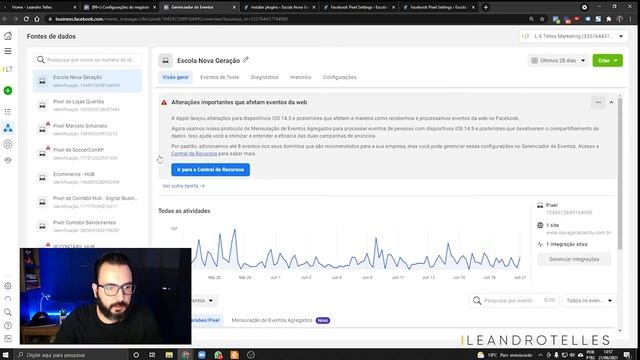This screenshot has height=360, width=640.
Task: Click the Cortana circle on the taskbar
Action: click(136, 355)
